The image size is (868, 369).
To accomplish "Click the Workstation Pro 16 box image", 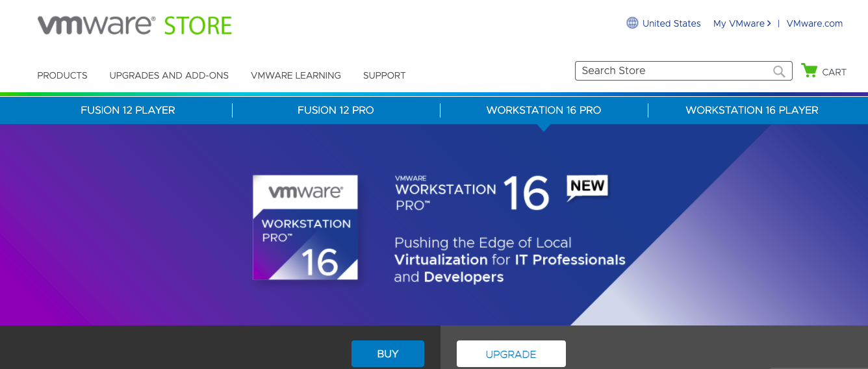I will (305, 227).
